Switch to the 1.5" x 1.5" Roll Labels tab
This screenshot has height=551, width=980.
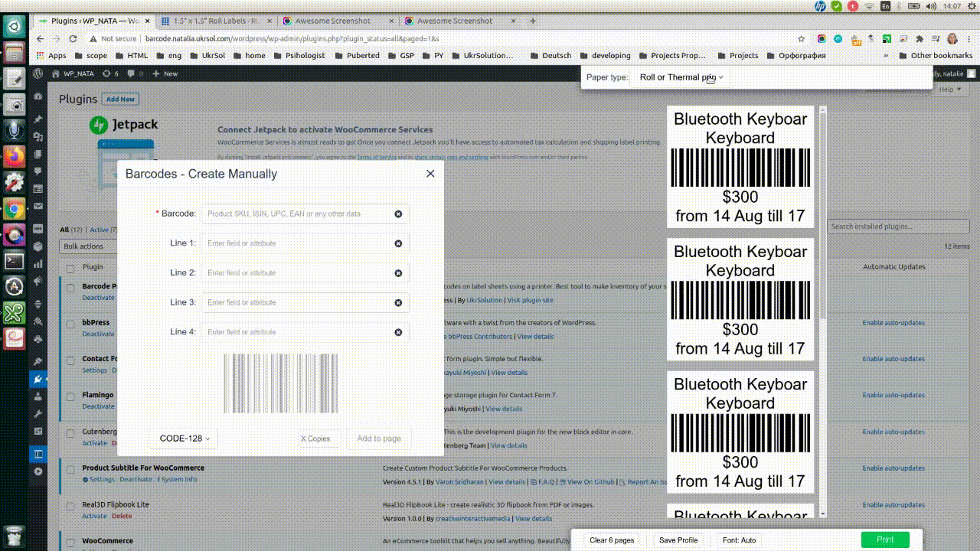[x=216, y=21]
